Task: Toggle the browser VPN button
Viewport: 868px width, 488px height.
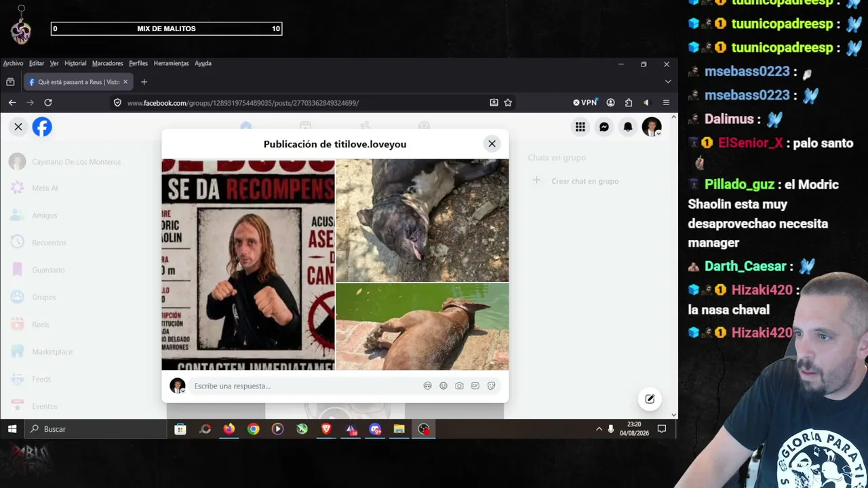Action: [x=585, y=102]
